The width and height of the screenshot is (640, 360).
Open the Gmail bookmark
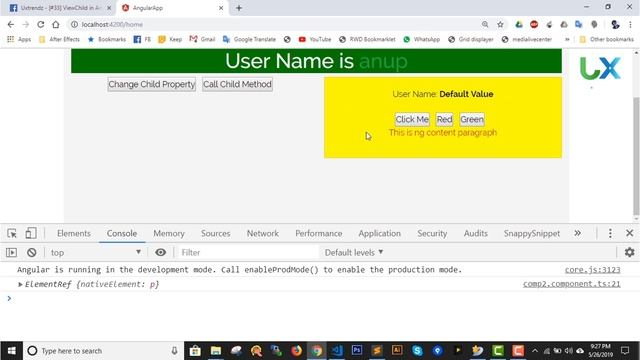tap(202, 39)
